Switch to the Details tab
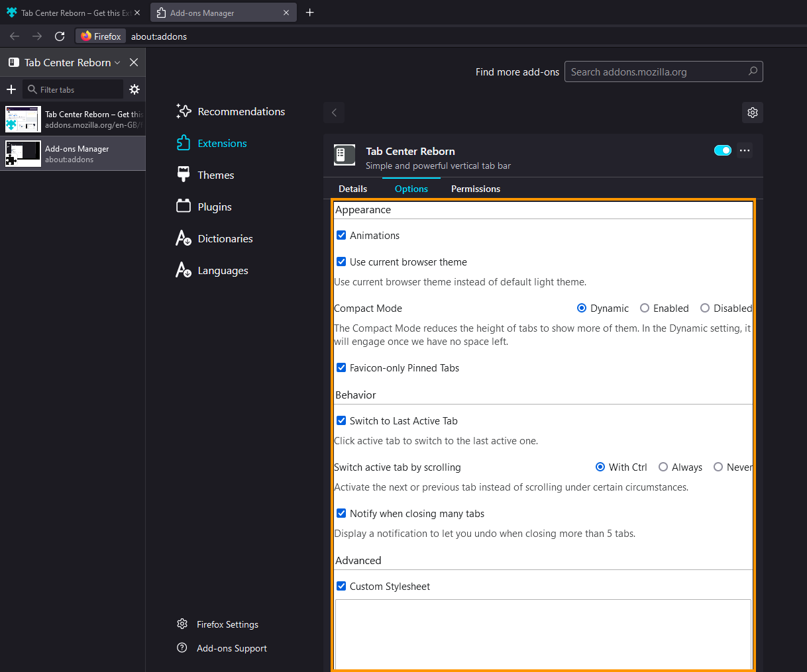Viewport: 807px width, 672px height. (352, 189)
